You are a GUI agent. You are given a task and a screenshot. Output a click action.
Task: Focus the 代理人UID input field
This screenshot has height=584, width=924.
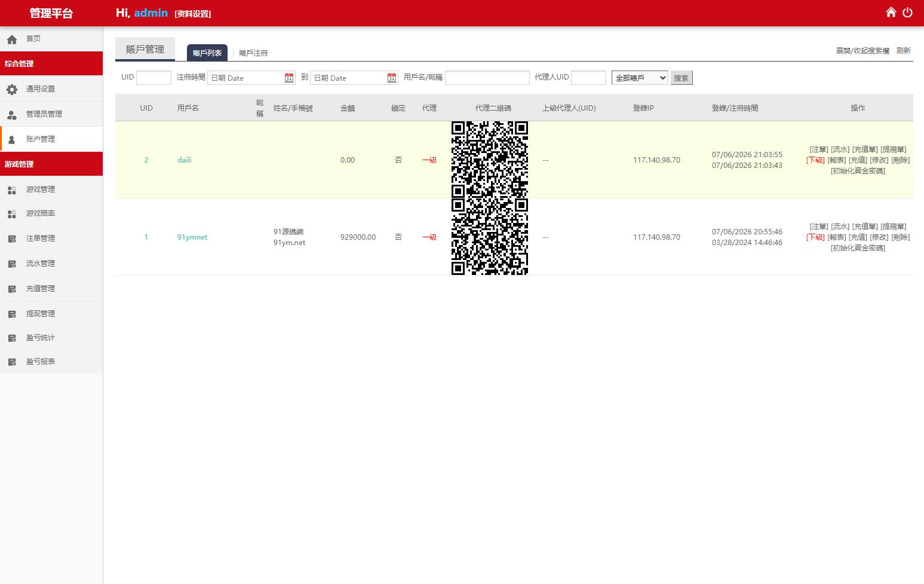588,78
